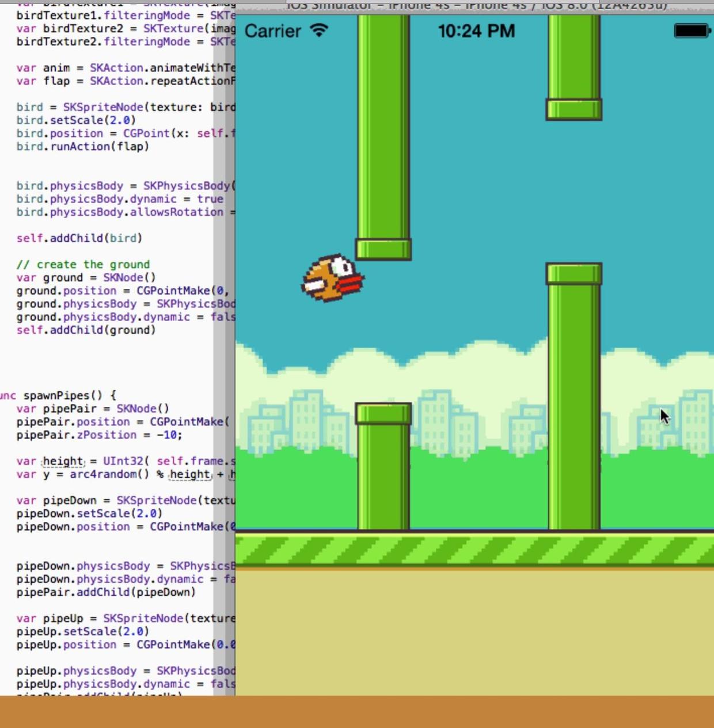The width and height of the screenshot is (714, 728).
Task: Click the mouth of the right hanging pipe
Action: click(x=574, y=109)
